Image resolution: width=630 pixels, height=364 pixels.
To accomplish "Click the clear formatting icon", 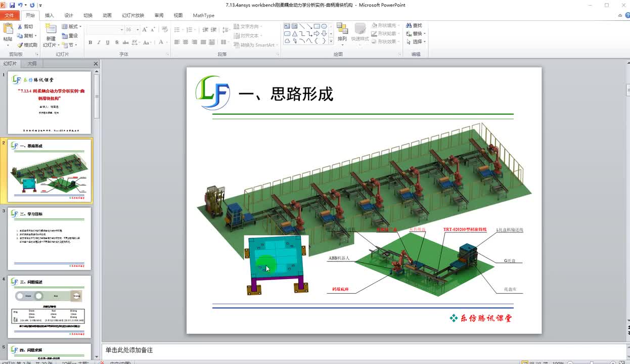I will point(165,29).
